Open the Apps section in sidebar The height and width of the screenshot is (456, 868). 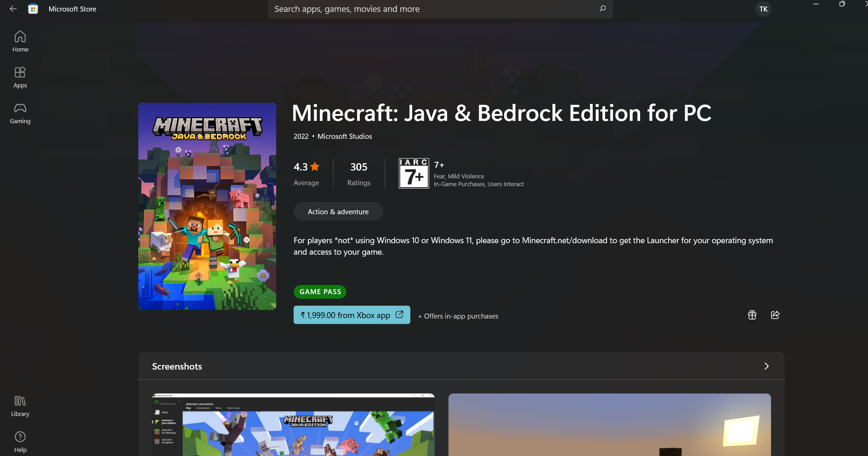20,77
